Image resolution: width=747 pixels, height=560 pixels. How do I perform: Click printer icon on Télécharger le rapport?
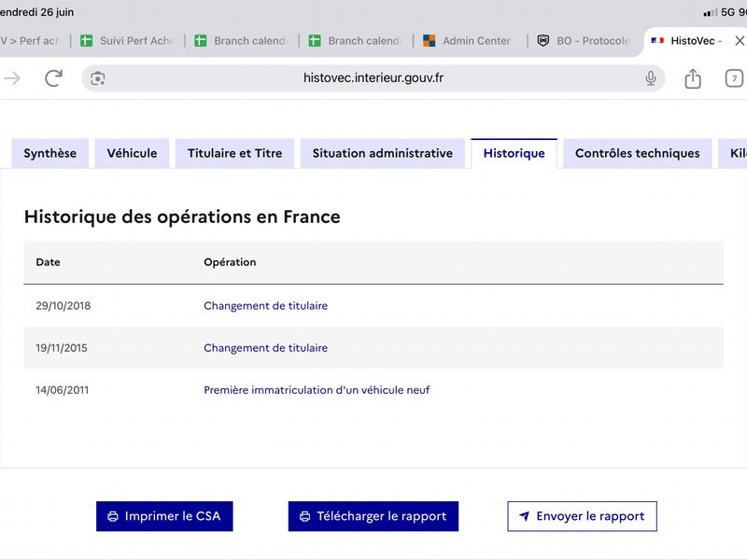click(x=305, y=516)
